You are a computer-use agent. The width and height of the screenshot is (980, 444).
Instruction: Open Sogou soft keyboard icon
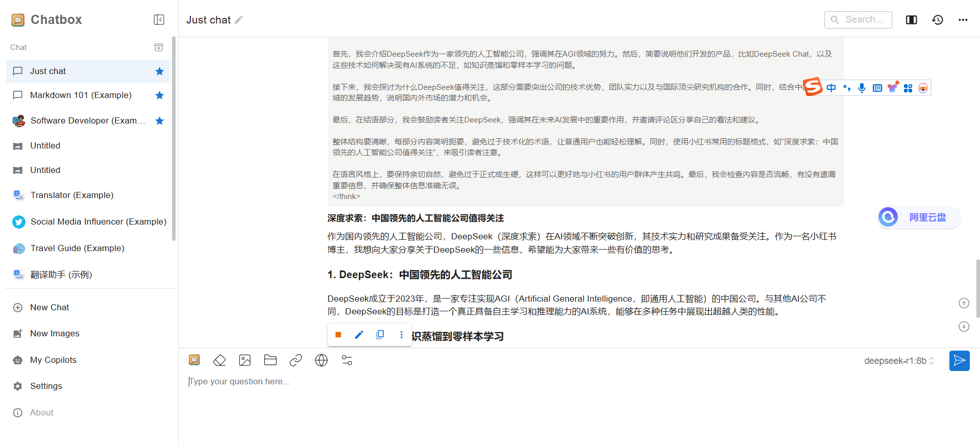click(877, 88)
